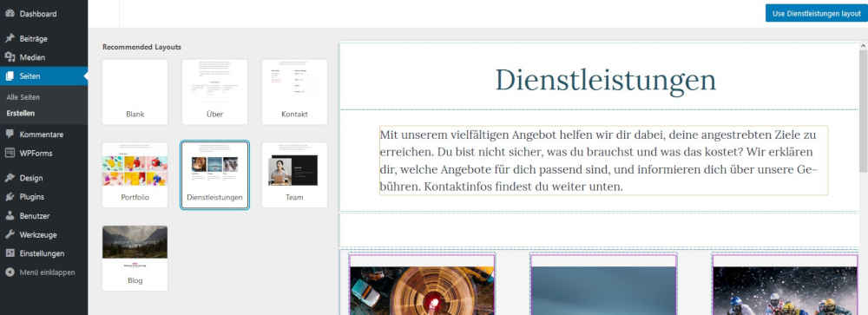The height and width of the screenshot is (315, 868).
Task: Open the Alle Seiten submenu link
Action: coord(23,97)
